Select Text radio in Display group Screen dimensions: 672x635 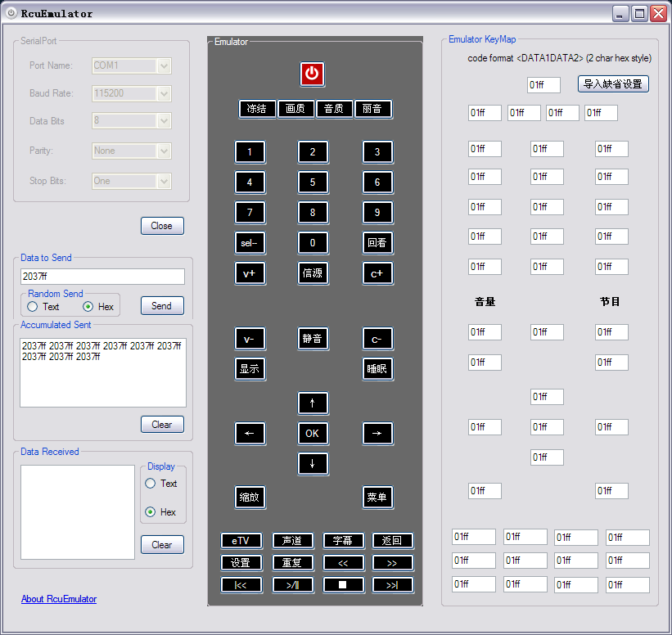[151, 484]
